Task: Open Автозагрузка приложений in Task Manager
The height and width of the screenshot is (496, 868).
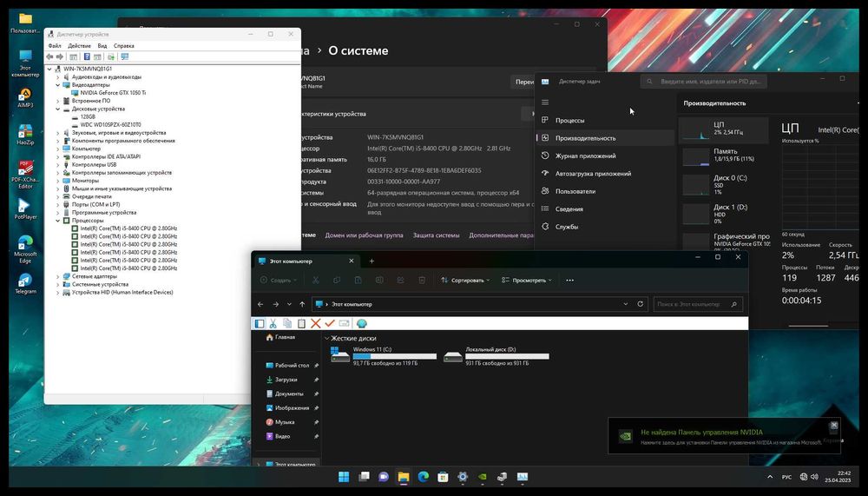Action: tap(593, 174)
